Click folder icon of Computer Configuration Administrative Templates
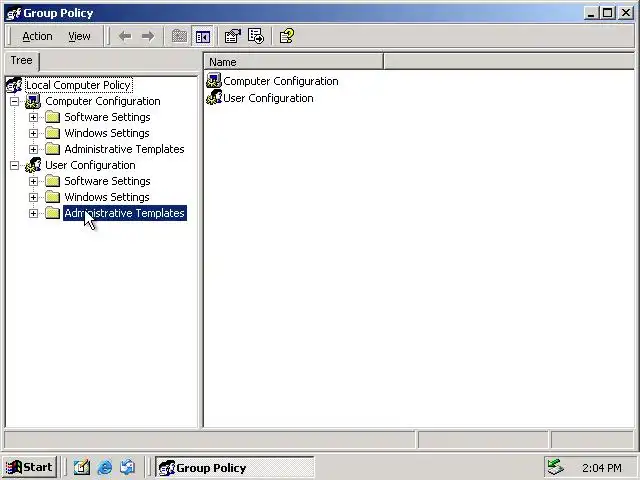Screen dimensions: 640x480 tap(53, 149)
